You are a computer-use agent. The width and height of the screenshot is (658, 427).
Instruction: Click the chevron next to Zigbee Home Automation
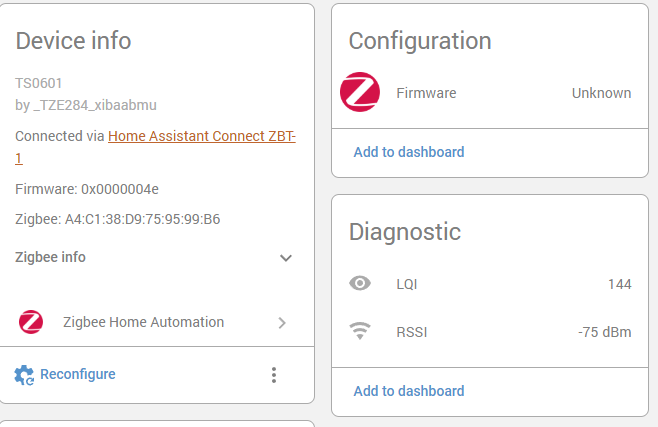tap(282, 323)
